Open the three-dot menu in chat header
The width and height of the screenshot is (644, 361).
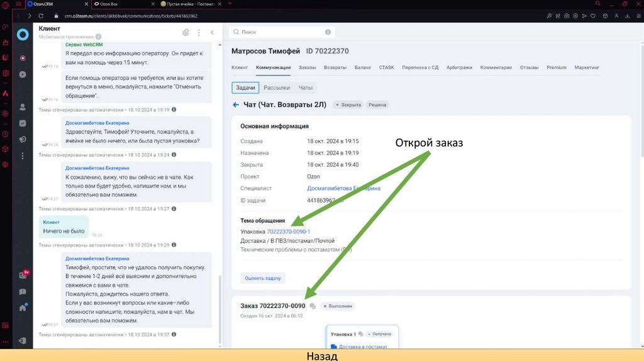point(199,32)
